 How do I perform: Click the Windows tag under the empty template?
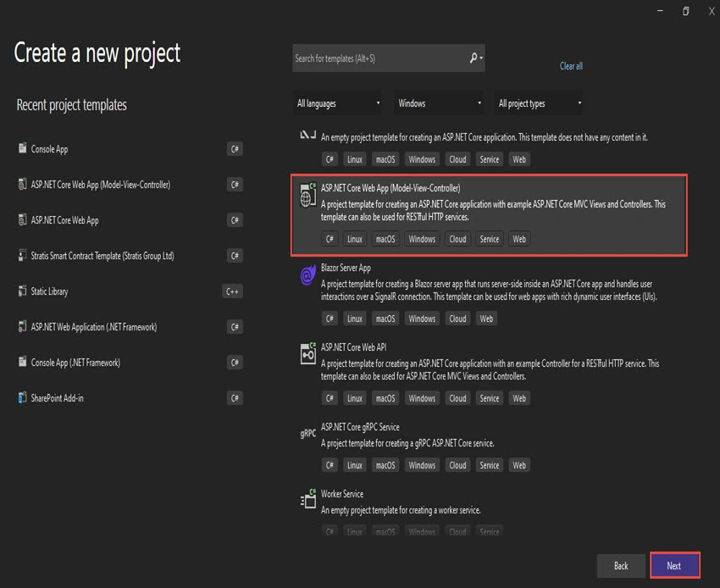pyautogui.click(x=422, y=159)
